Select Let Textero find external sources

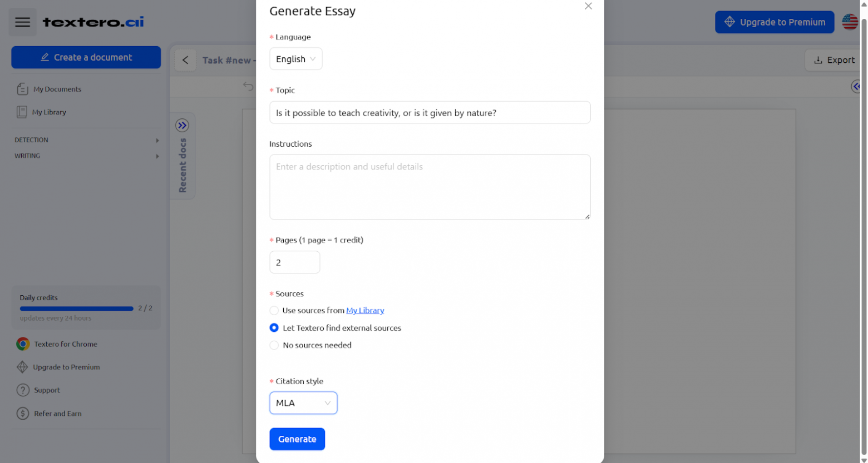pos(274,328)
